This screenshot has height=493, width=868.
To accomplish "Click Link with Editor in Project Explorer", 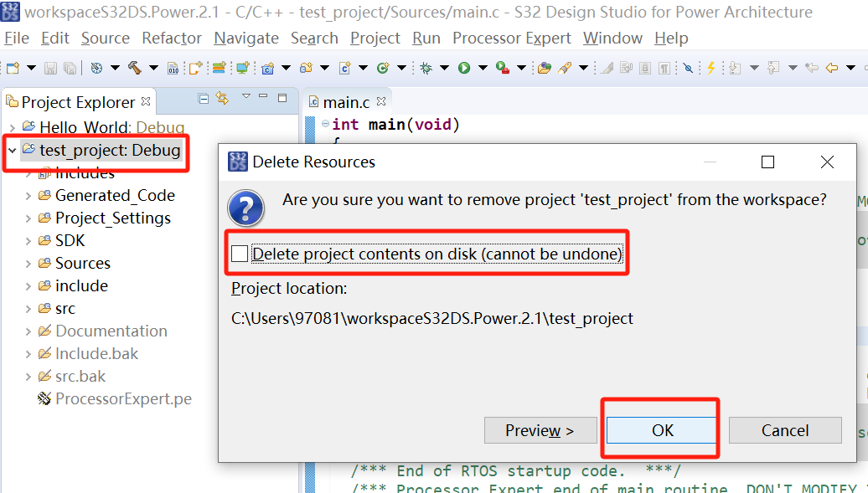I will [223, 99].
